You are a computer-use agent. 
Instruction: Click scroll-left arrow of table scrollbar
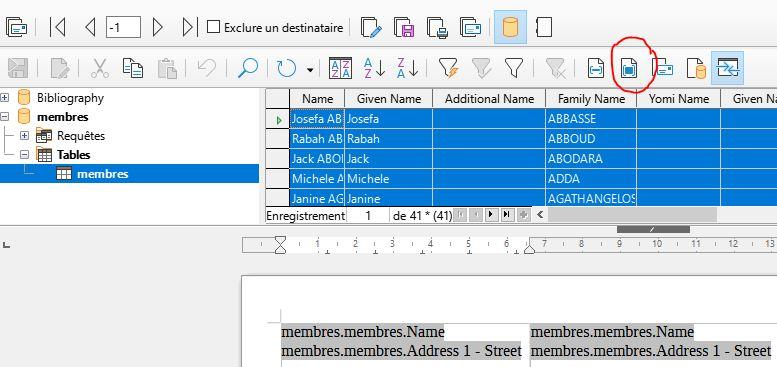point(540,215)
